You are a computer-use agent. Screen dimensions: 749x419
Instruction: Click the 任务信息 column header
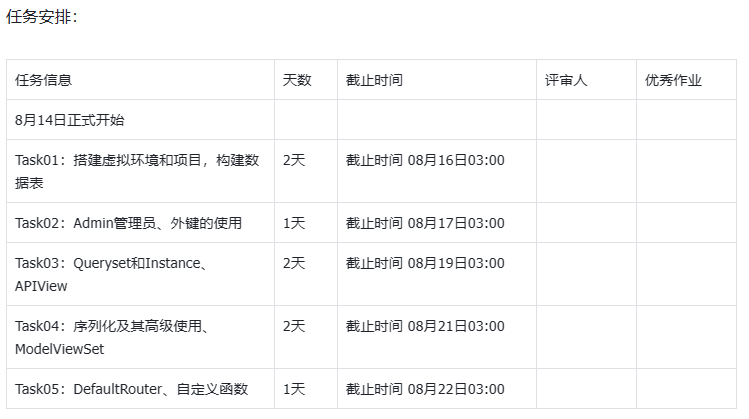(44, 80)
